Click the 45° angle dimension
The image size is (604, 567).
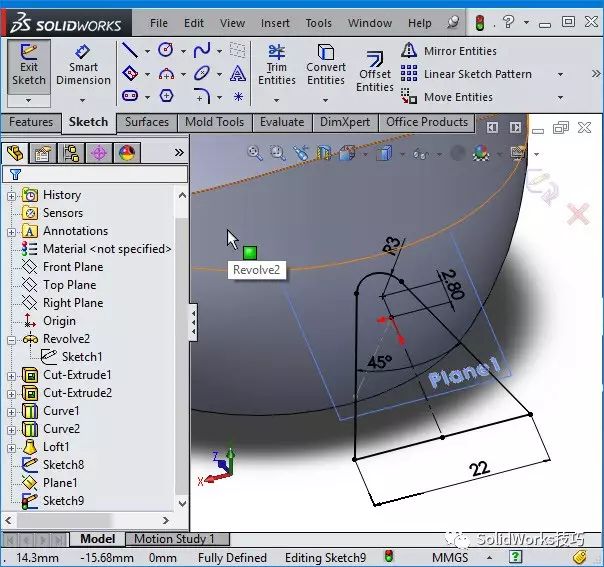tap(379, 362)
